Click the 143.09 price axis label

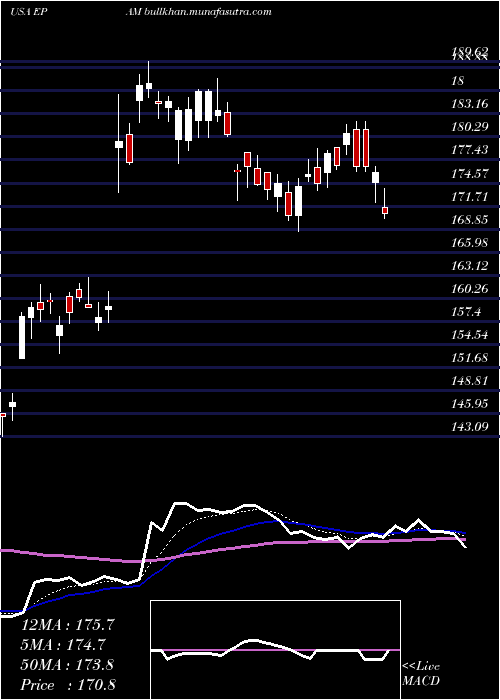(470, 428)
